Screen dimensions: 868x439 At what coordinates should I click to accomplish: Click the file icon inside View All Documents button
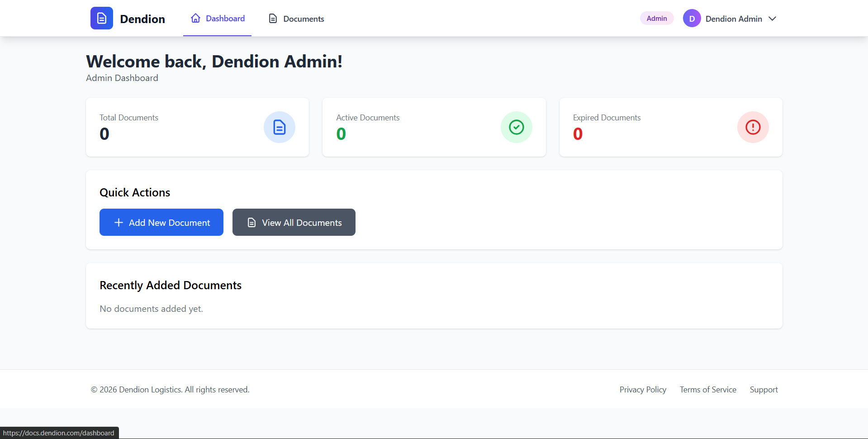click(251, 222)
